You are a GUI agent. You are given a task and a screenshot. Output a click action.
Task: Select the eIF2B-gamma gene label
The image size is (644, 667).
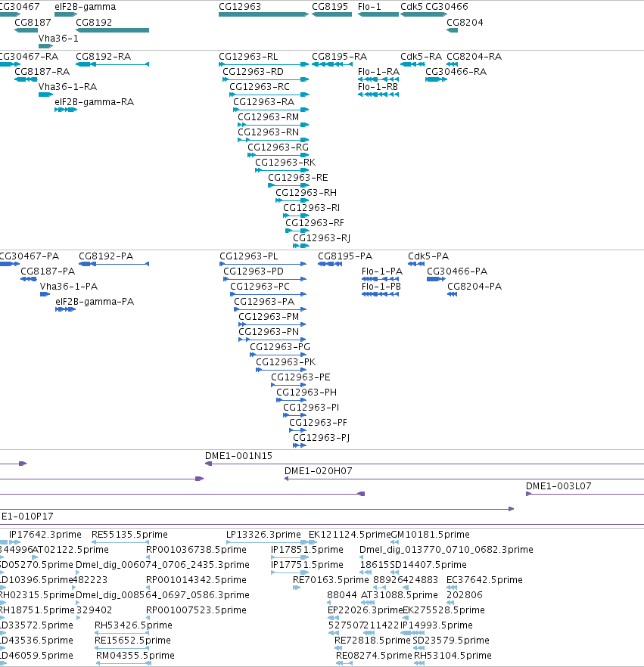(x=85, y=7)
